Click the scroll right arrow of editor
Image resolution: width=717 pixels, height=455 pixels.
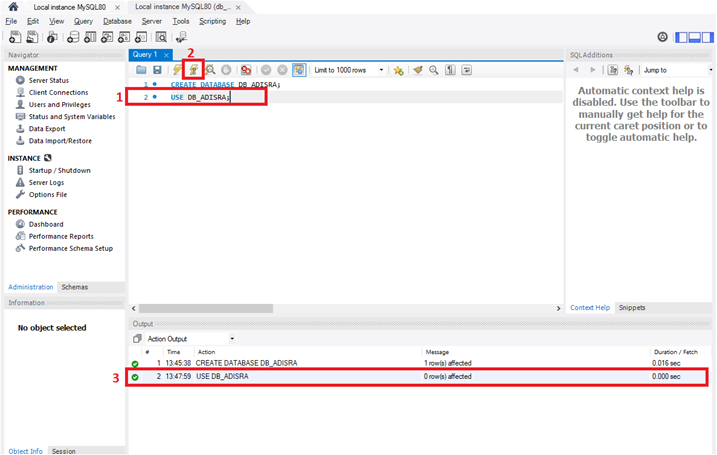point(558,309)
